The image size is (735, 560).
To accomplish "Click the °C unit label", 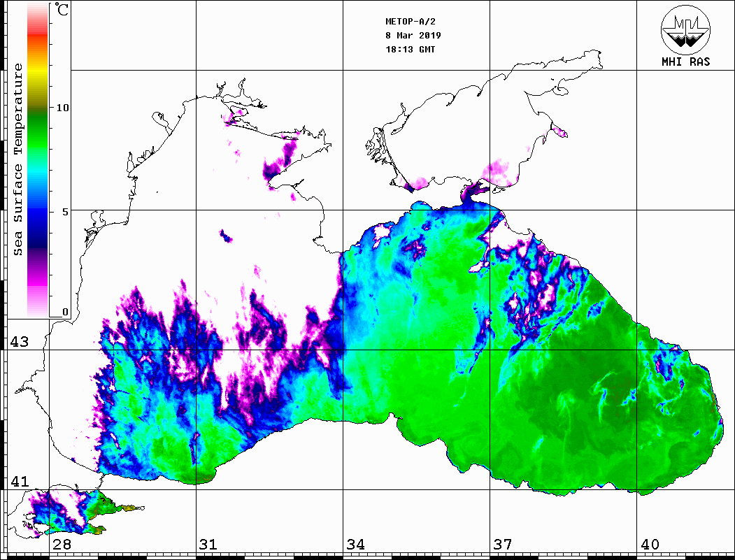I will (62, 9).
